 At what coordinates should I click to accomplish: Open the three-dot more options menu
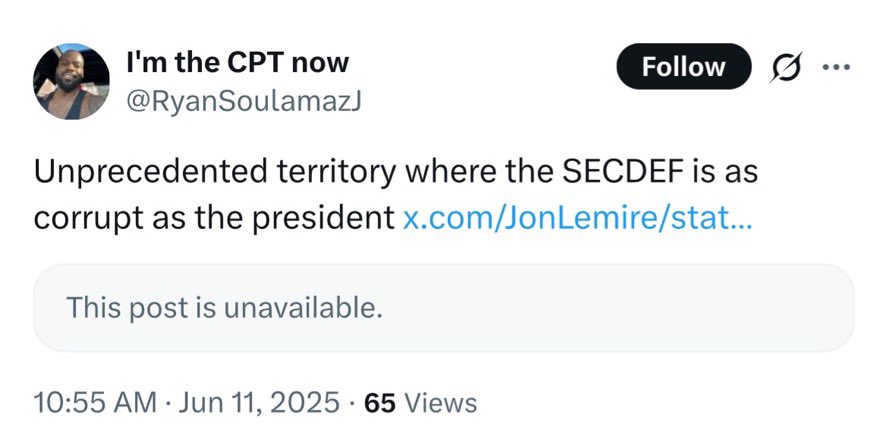click(836, 67)
